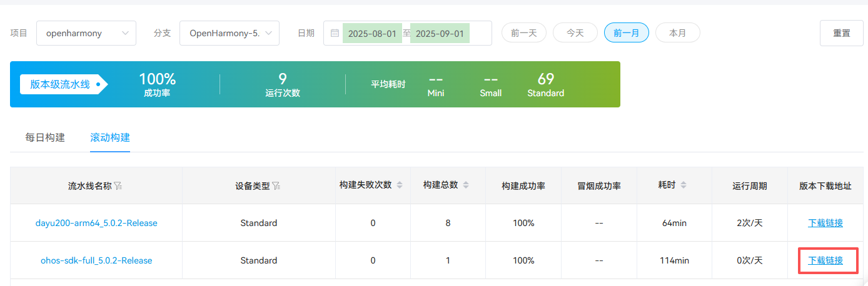Click the 构建成功率 column header

(x=523, y=185)
